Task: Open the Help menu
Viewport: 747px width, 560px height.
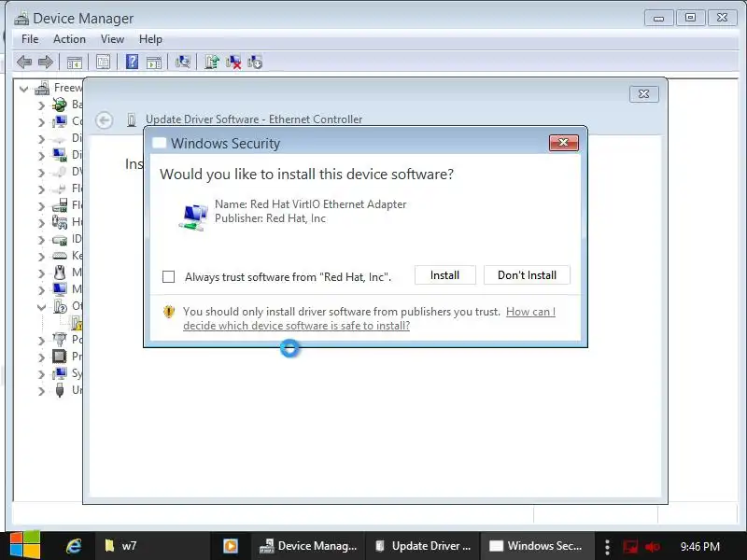Action: click(150, 39)
